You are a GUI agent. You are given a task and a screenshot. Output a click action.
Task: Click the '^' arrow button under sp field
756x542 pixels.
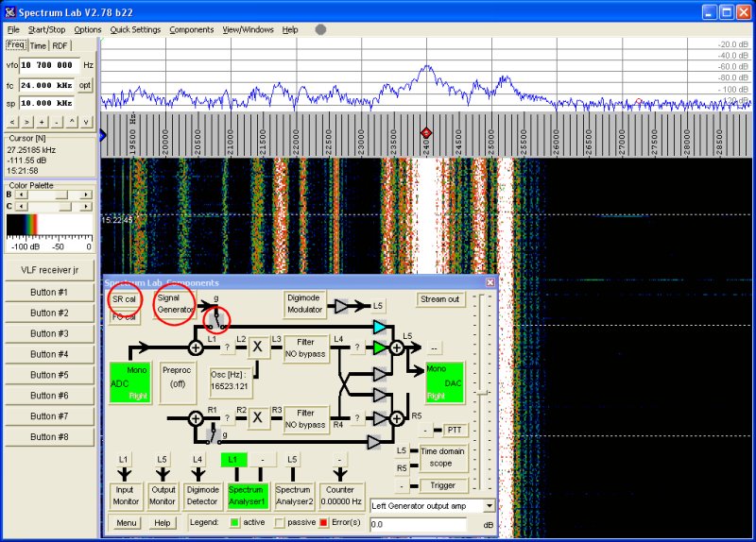click(72, 122)
